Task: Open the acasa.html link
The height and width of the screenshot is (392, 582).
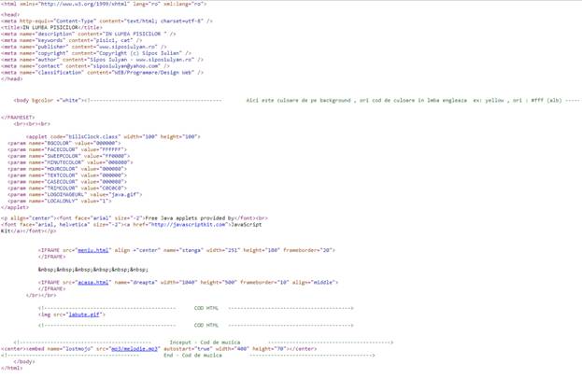Action: (93, 282)
